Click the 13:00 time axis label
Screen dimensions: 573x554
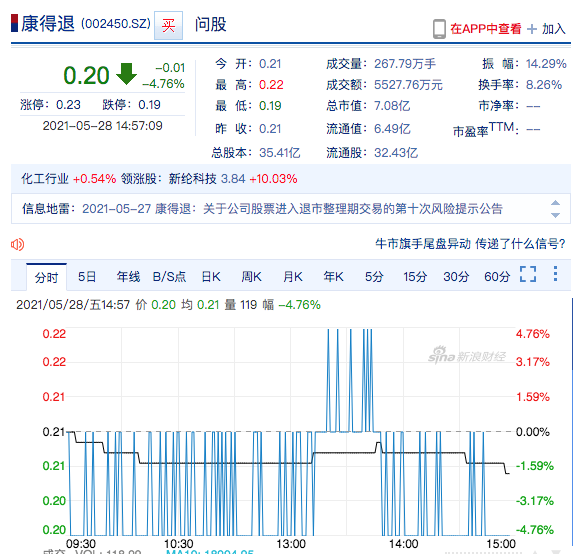[x=291, y=544]
